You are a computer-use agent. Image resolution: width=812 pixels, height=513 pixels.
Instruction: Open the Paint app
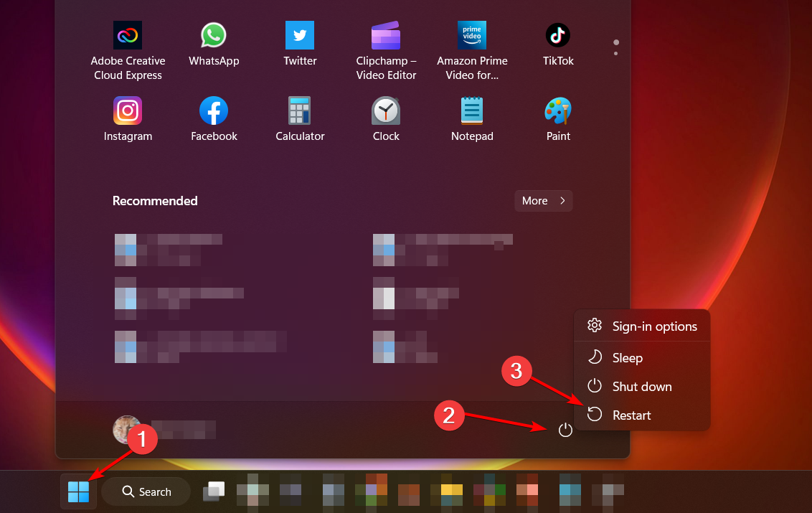pos(558,119)
